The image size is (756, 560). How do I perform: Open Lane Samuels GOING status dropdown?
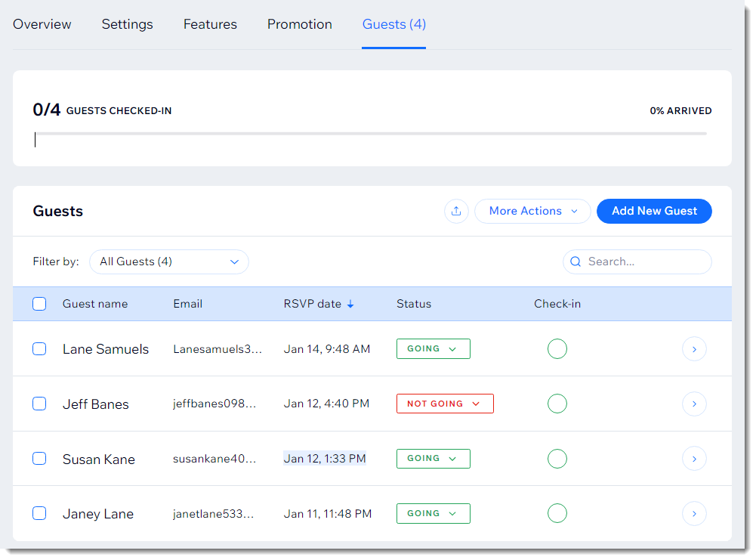[433, 348]
